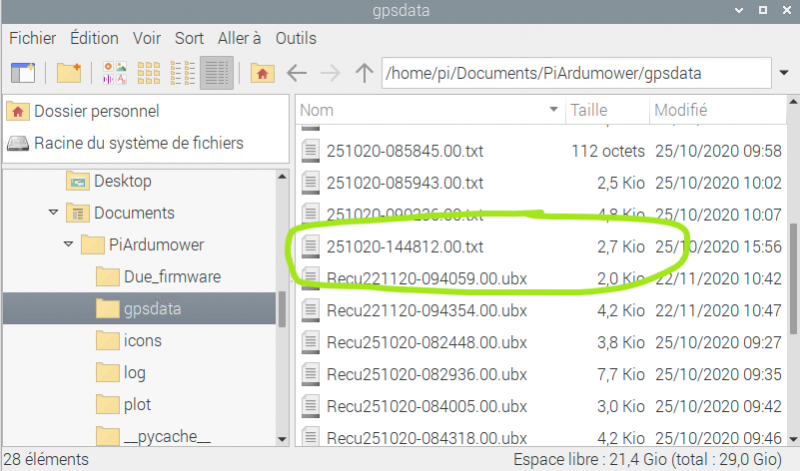Select file Recu251020-084318.00.ubx
Screen dimensions: 800x471
coord(427,438)
